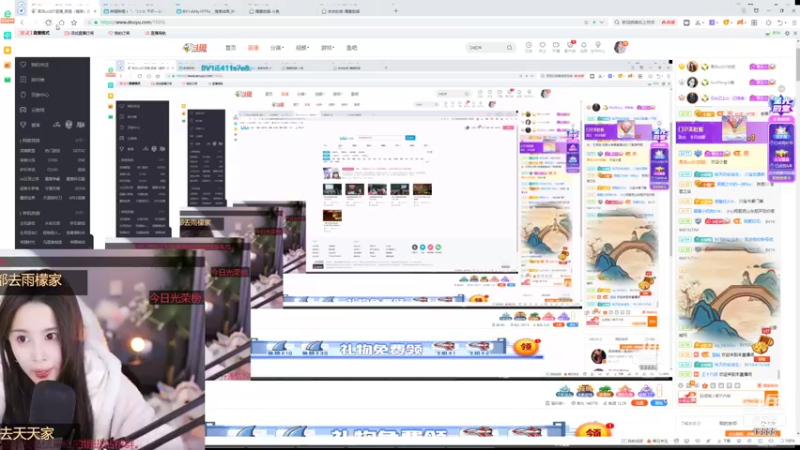The image size is (800, 450).
Task: Switch to the BV1 search results tab
Action: (208, 11)
